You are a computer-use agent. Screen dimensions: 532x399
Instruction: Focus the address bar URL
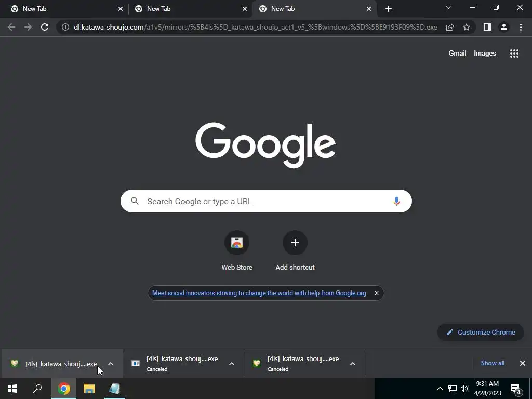pyautogui.click(x=255, y=27)
